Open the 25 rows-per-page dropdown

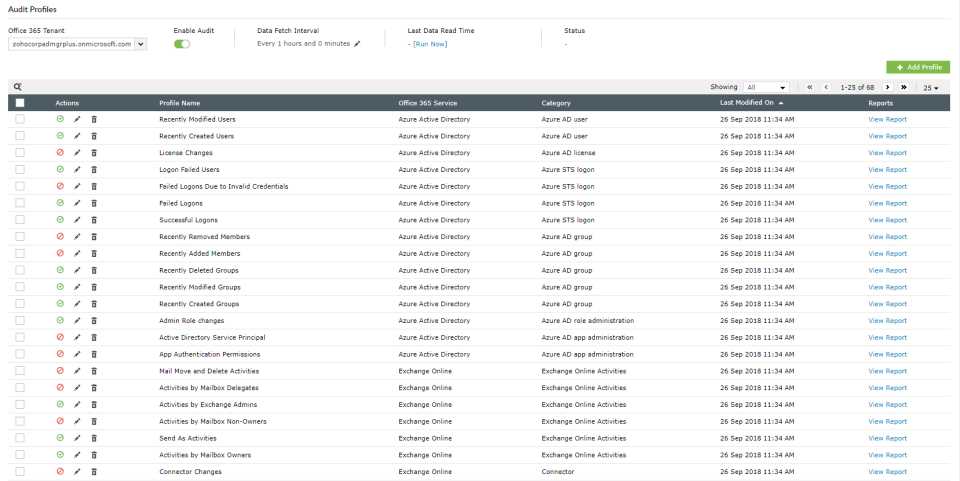tap(930, 87)
